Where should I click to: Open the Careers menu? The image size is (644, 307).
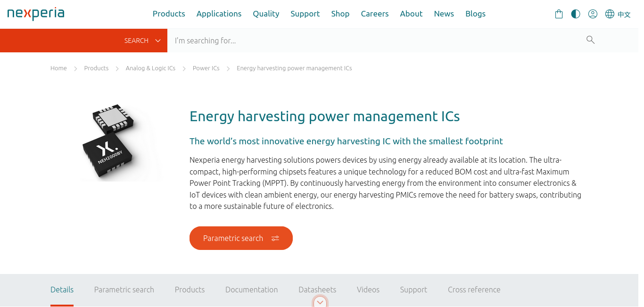(375, 14)
